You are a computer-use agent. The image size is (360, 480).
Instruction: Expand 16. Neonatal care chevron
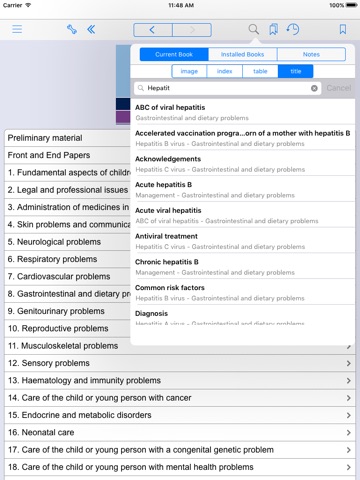(x=349, y=432)
